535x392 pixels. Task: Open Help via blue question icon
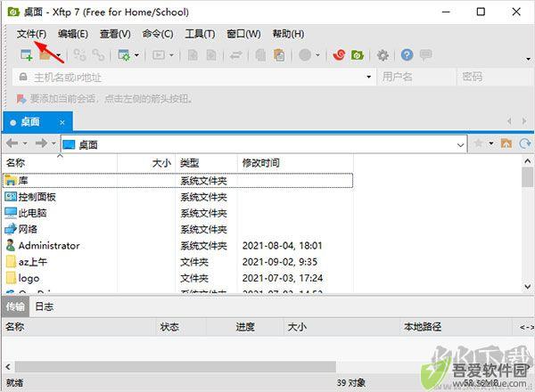[407, 55]
